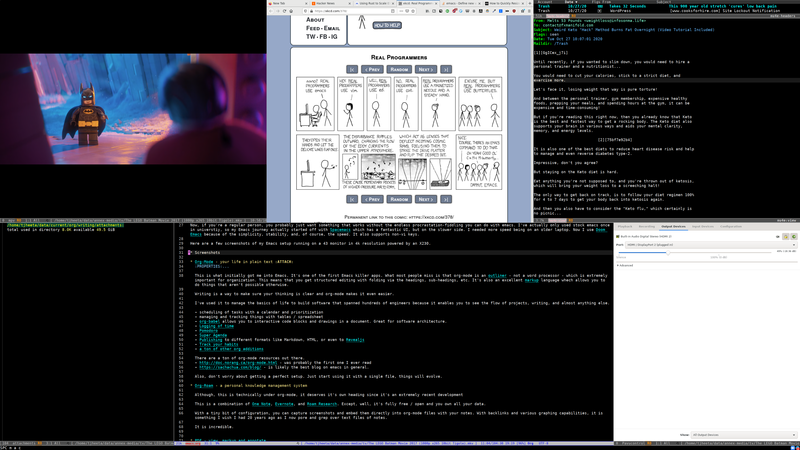This screenshot has height=450, width=800.
Task: Click Next button above the comic
Action: tap(426, 69)
